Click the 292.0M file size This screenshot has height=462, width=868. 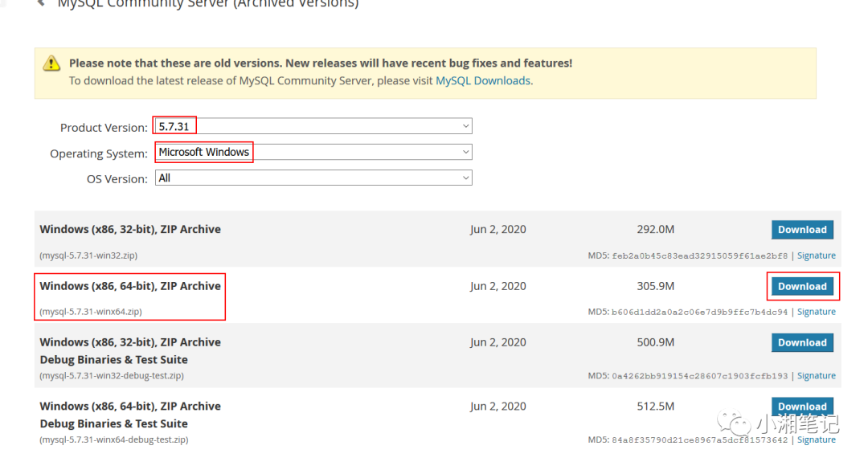(656, 230)
